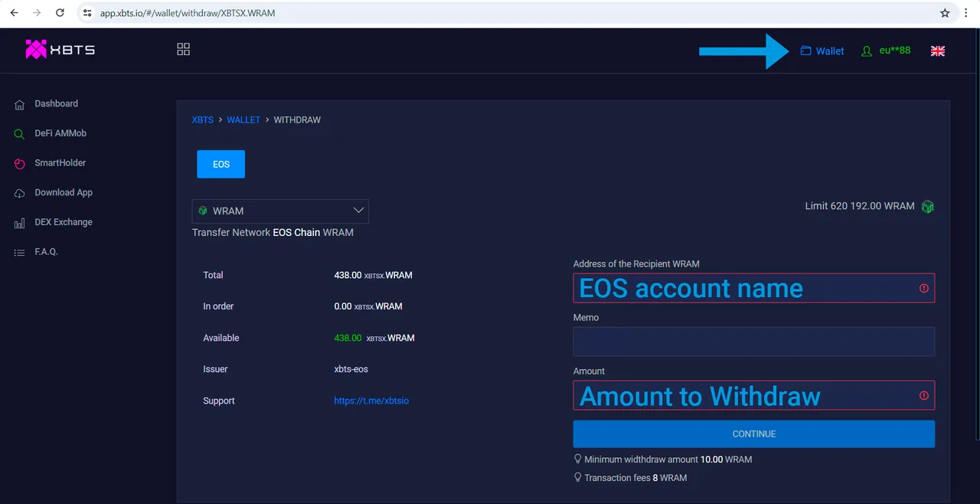
Task: Click browser forward arrow
Action: coord(37,13)
